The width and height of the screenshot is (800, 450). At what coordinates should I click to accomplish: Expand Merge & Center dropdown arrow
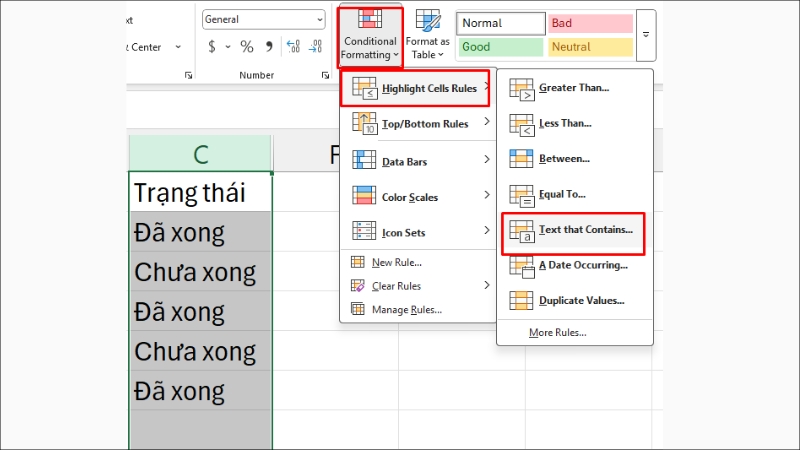(178, 47)
